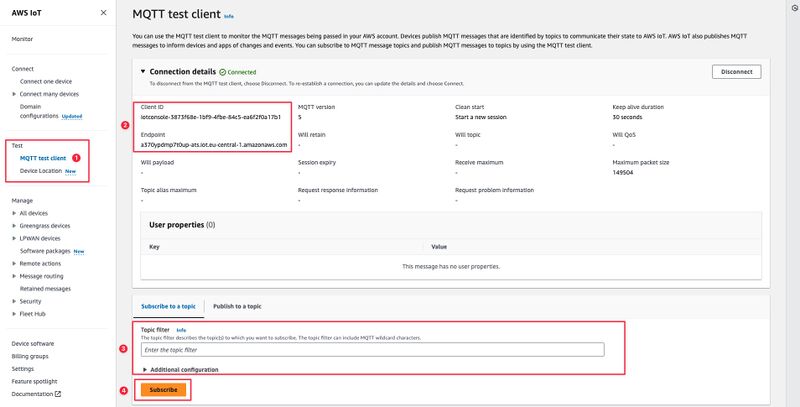800x407 pixels.
Task: Collapse the Connection details section
Action: tap(143, 72)
